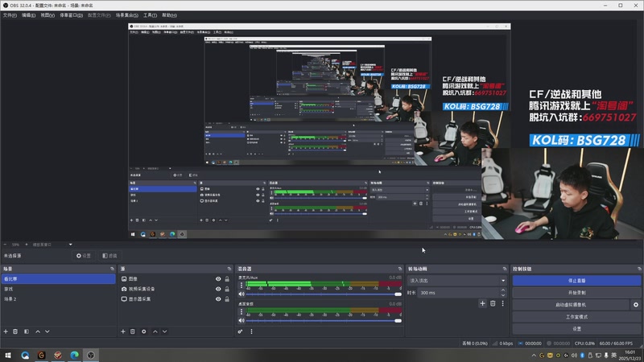Open transition properties three-dot menu

[x=502, y=303]
